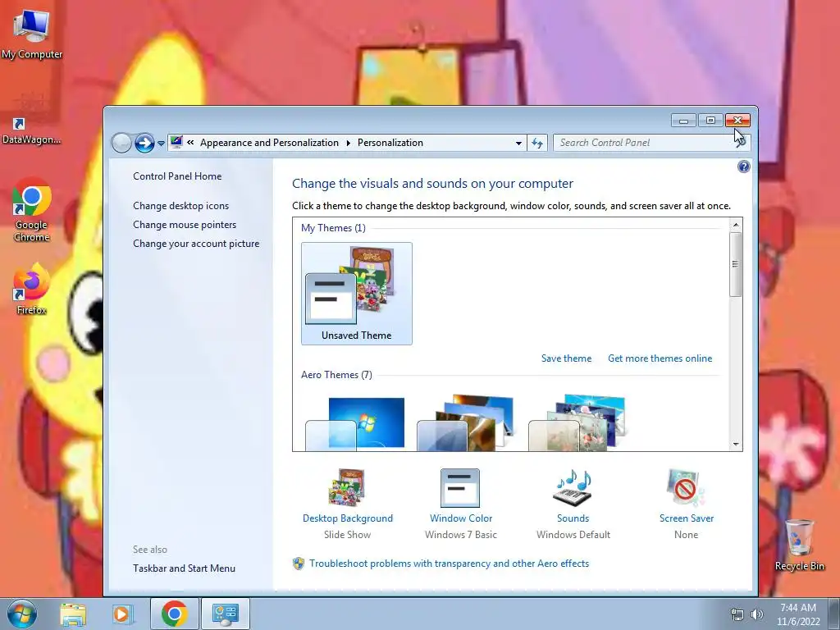Click the theme list scrollbar thumb
This screenshot has width=840, height=630.
(x=736, y=264)
